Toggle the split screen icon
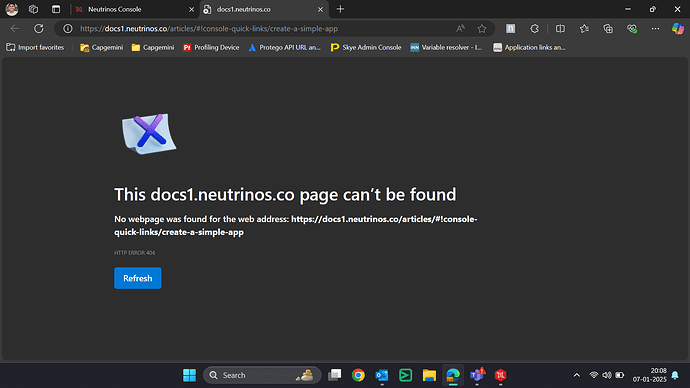The height and width of the screenshot is (388, 690). coord(560,29)
